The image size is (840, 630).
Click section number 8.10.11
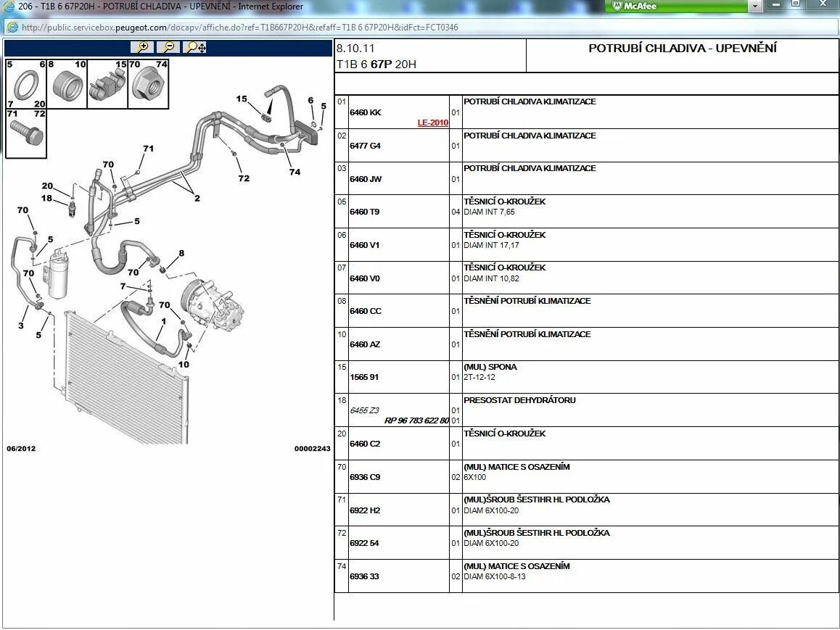(355, 48)
